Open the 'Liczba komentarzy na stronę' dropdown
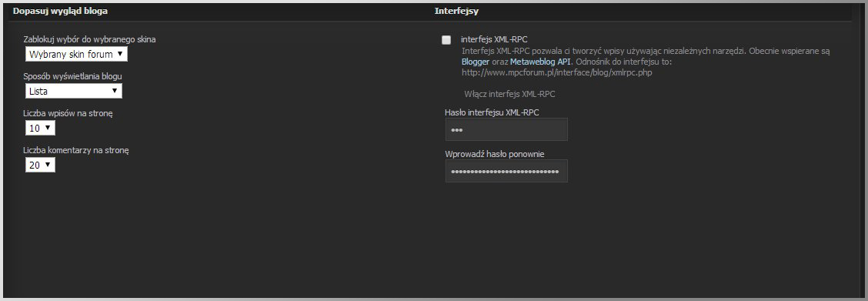 coord(41,164)
